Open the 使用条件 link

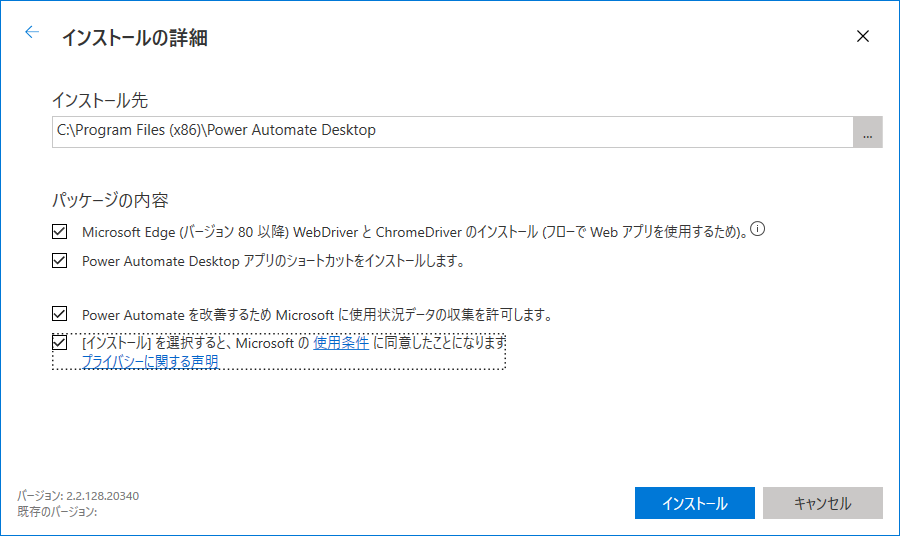(341, 343)
